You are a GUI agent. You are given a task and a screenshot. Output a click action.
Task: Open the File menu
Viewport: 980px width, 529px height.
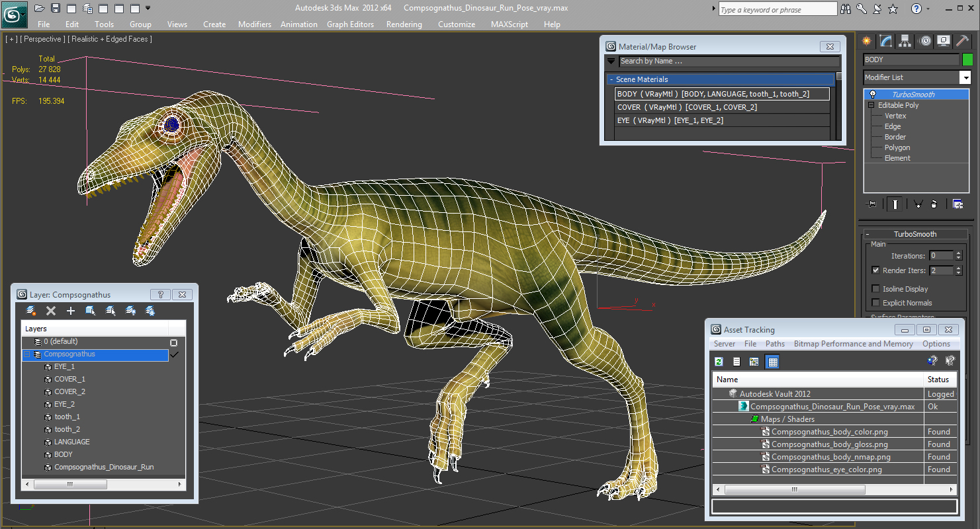click(x=44, y=24)
